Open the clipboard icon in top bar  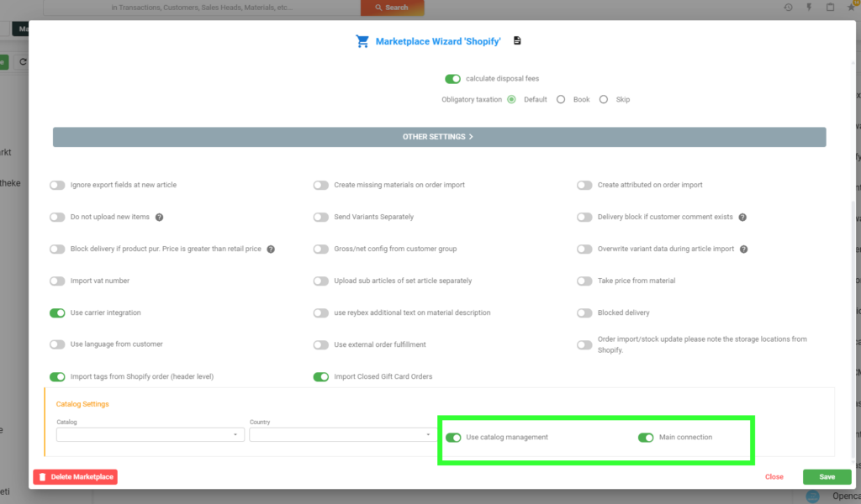(830, 7)
